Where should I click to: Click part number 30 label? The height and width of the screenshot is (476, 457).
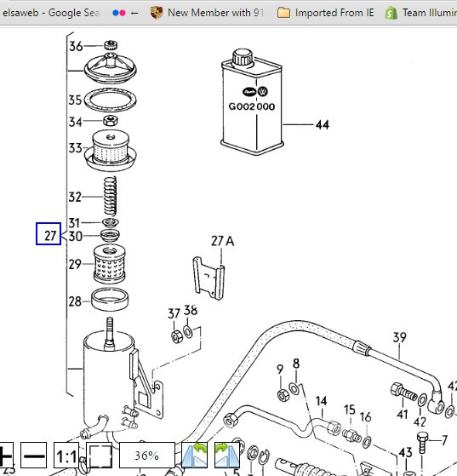(75, 236)
